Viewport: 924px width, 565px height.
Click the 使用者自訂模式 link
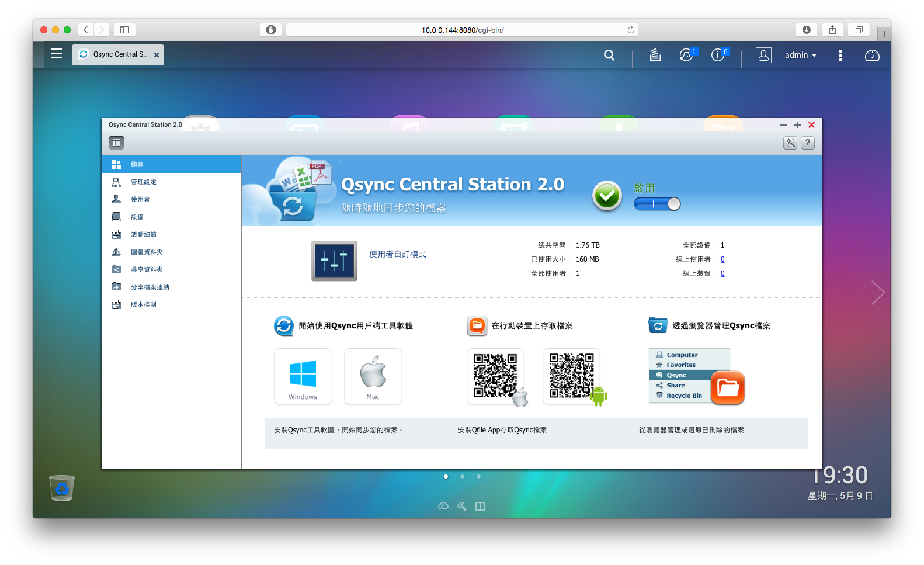(398, 254)
